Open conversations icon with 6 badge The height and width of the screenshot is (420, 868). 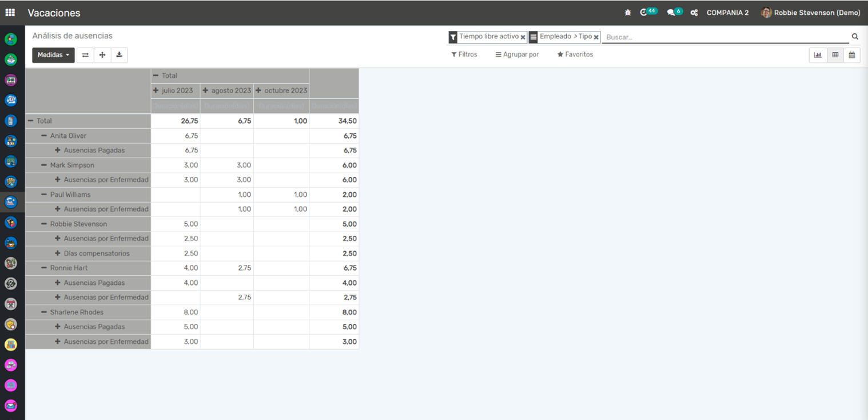click(x=671, y=13)
